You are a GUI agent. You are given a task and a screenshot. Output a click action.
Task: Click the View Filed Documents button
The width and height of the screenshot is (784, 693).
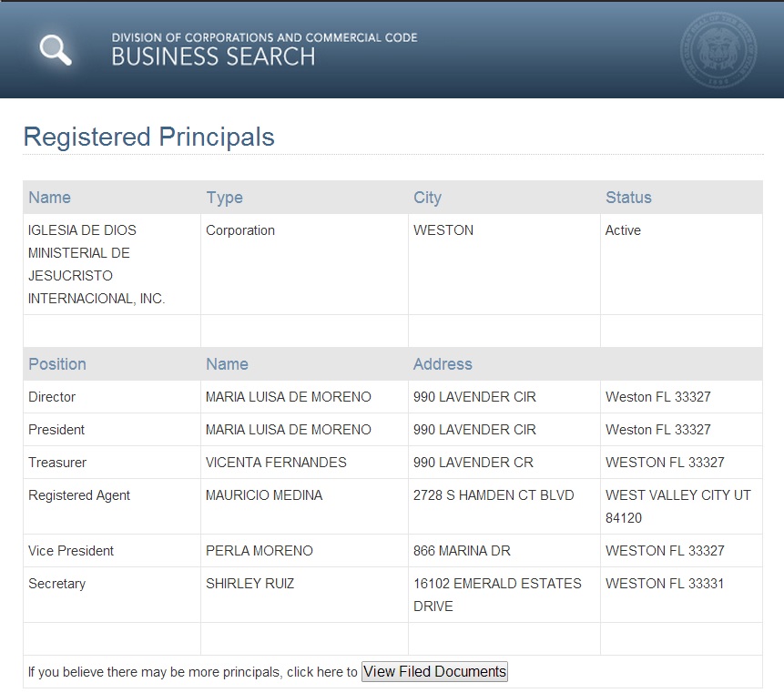coord(434,672)
